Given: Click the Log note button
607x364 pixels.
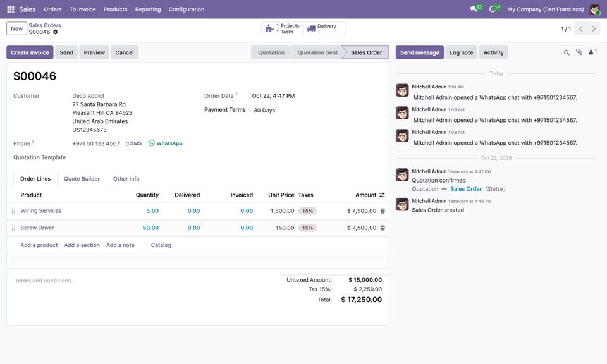Looking at the screenshot, I should pos(461,52).
